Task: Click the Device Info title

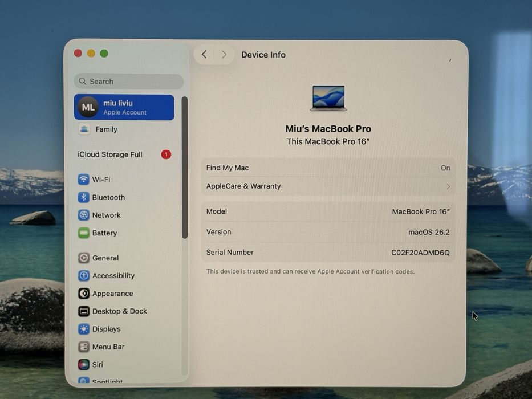Action: (x=263, y=55)
